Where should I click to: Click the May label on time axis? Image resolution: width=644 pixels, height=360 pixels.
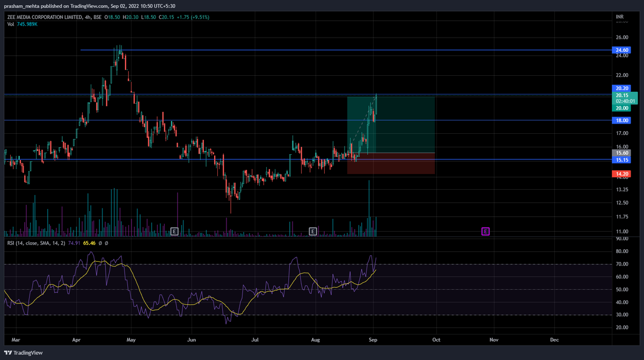pyautogui.click(x=132, y=340)
